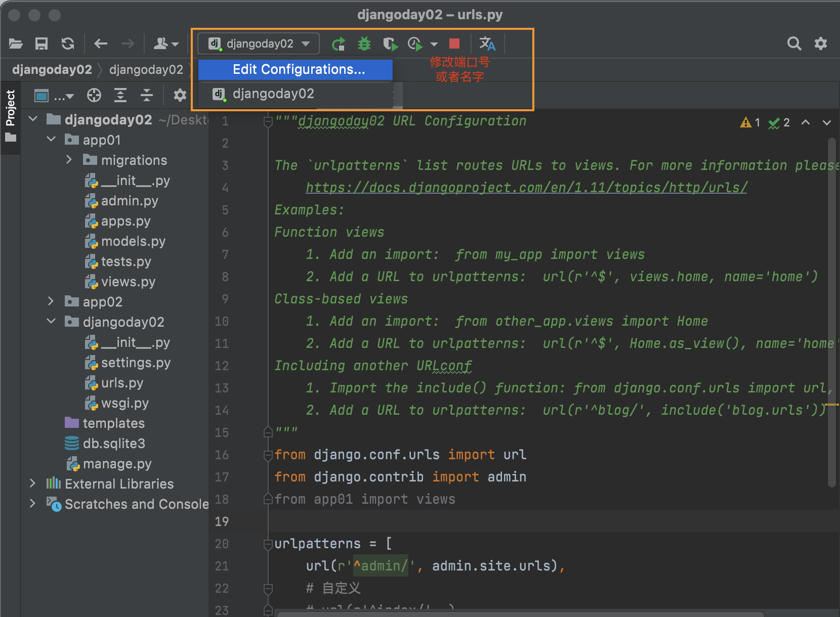Image resolution: width=840 pixels, height=617 pixels.
Task: Stop the running process with red square
Action: point(454,44)
